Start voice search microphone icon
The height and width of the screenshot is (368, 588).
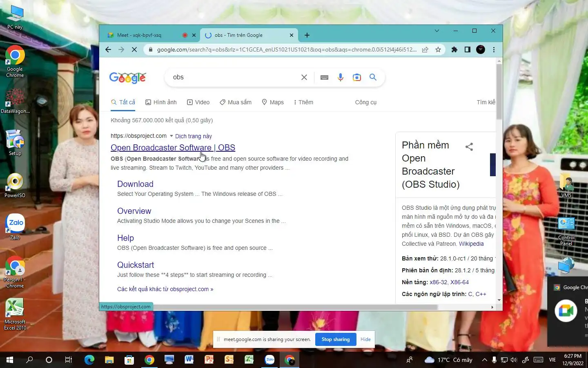click(x=341, y=77)
